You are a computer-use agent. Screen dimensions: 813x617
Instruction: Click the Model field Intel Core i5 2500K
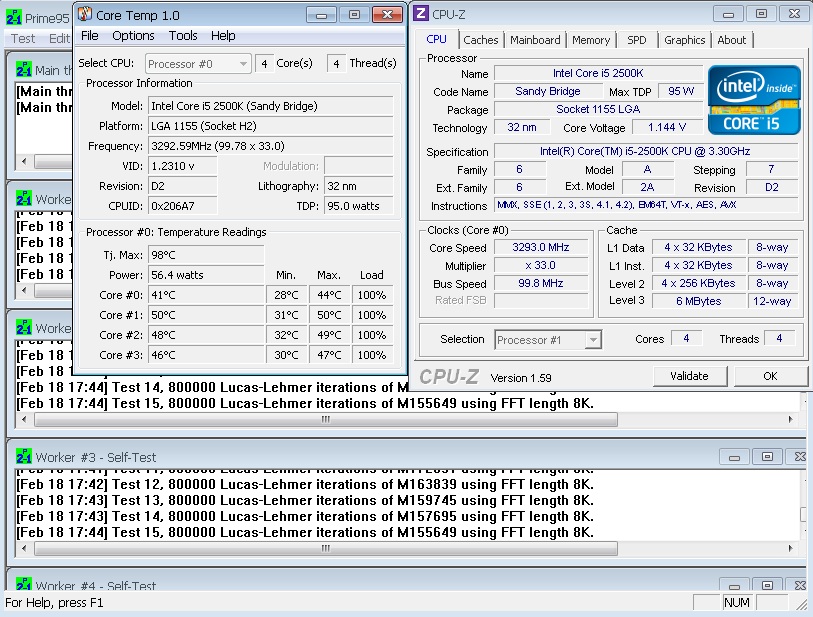271,106
